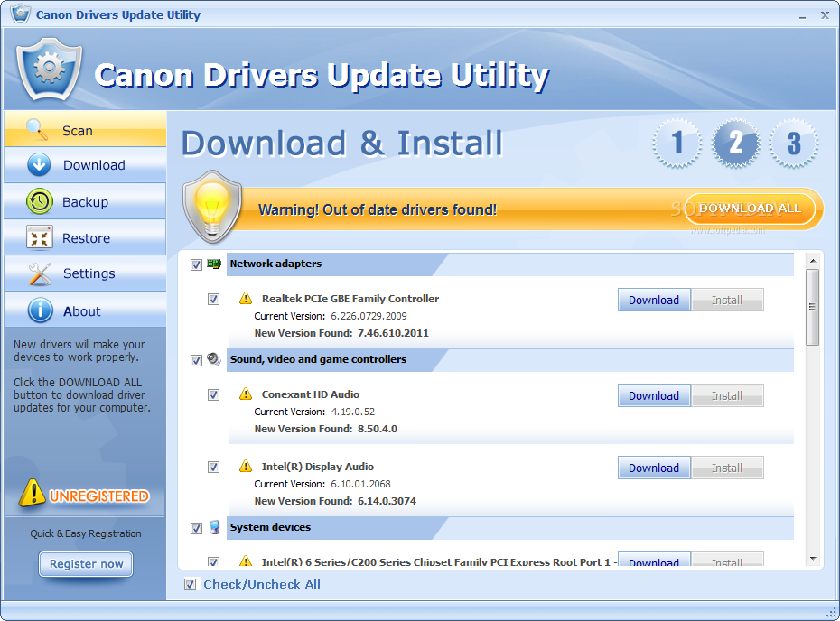Click the DOWNLOAD ALL button
Viewport: 840px width, 621px height.
[x=750, y=209]
